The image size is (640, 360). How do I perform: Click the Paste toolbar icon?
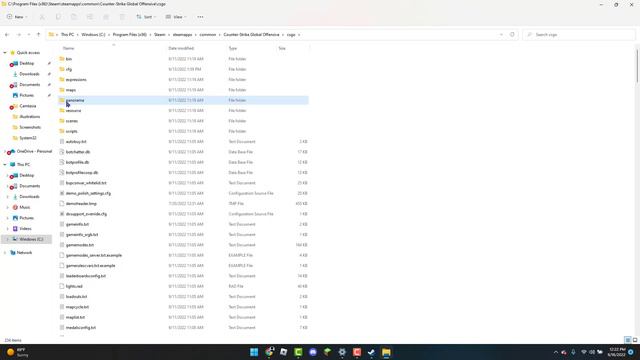click(x=74, y=17)
